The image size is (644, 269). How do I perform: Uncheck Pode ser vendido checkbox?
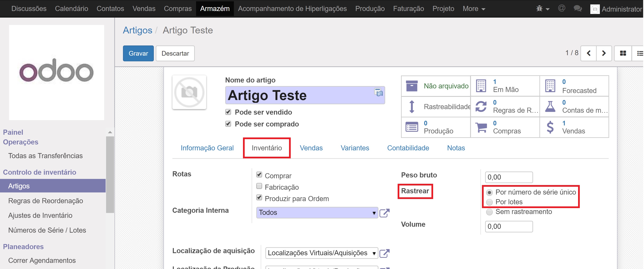228,112
